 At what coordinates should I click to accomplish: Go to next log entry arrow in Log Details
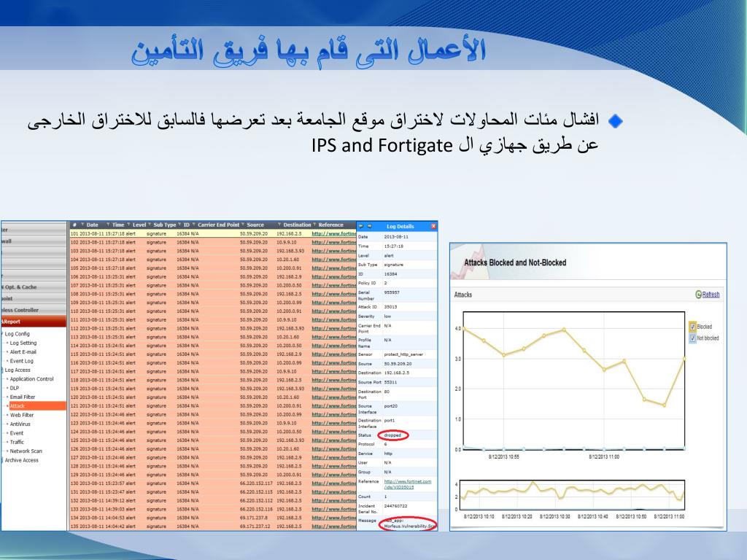(x=369, y=226)
